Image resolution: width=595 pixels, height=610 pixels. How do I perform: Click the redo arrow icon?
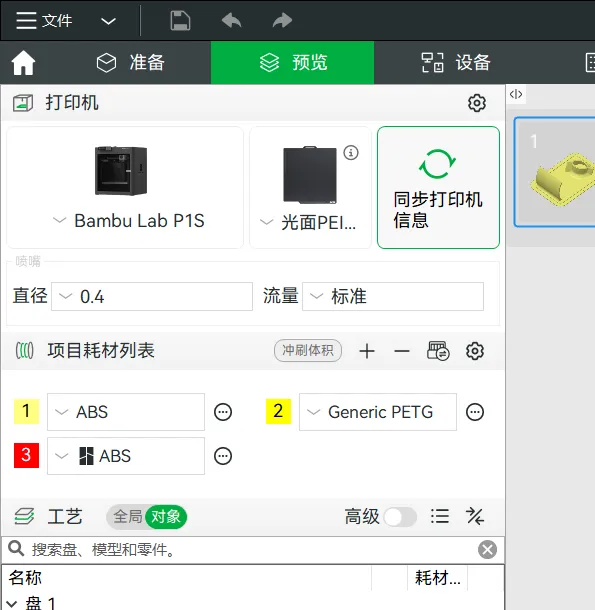[x=282, y=21]
